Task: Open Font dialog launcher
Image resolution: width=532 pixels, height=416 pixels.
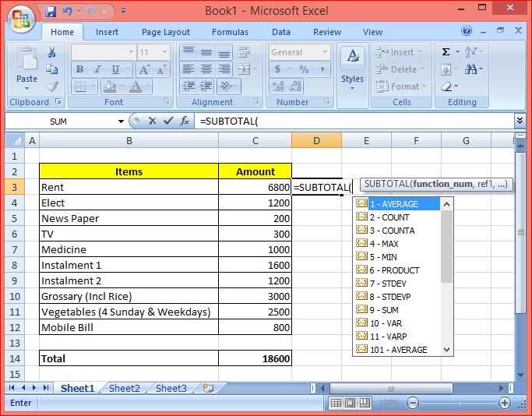Action: point(166,101)
